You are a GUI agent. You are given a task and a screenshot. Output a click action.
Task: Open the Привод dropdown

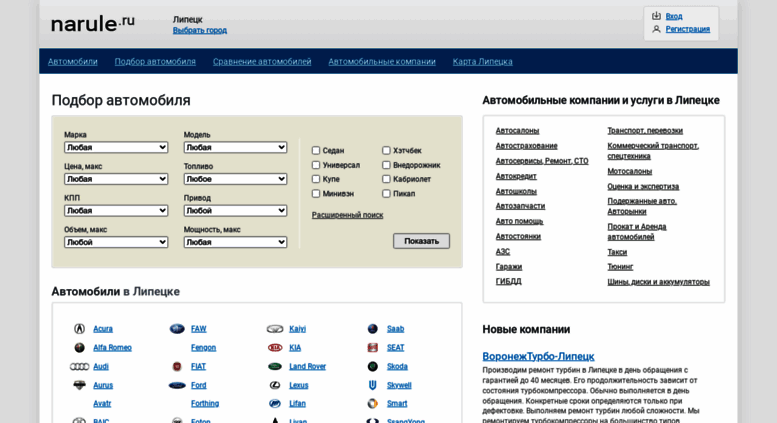[x=235, y=211]
